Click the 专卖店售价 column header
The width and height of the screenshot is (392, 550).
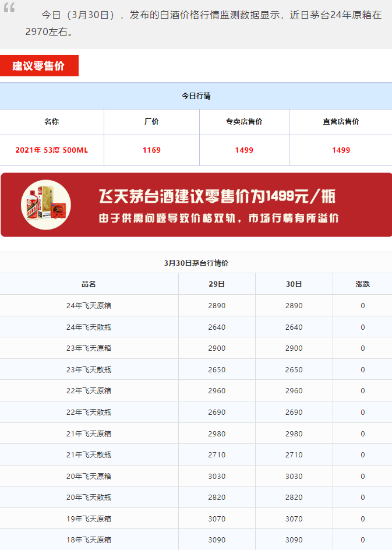244,122
